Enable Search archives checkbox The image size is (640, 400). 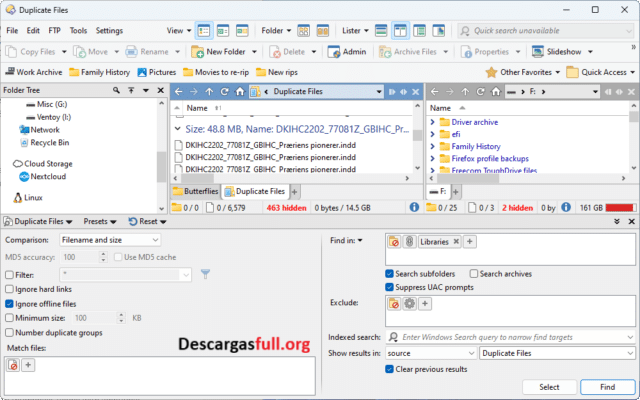473,273
